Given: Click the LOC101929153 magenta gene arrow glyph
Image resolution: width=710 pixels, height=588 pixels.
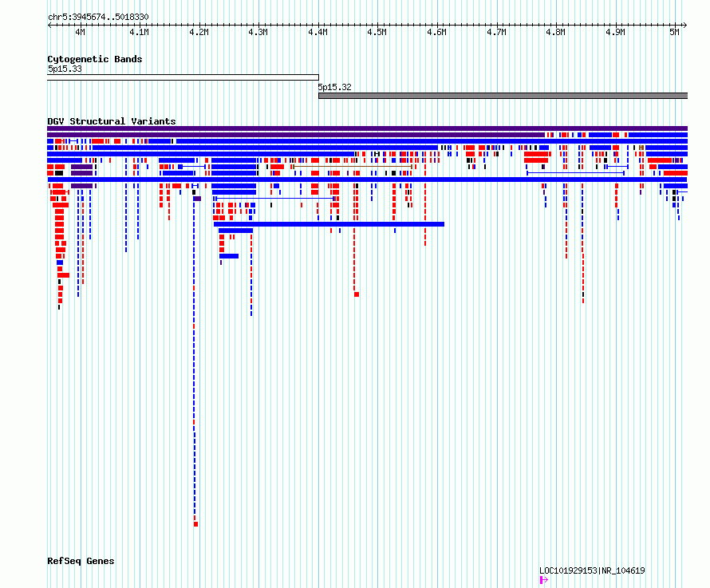Looking at the screenshot, I should click(x=544, y=580).
